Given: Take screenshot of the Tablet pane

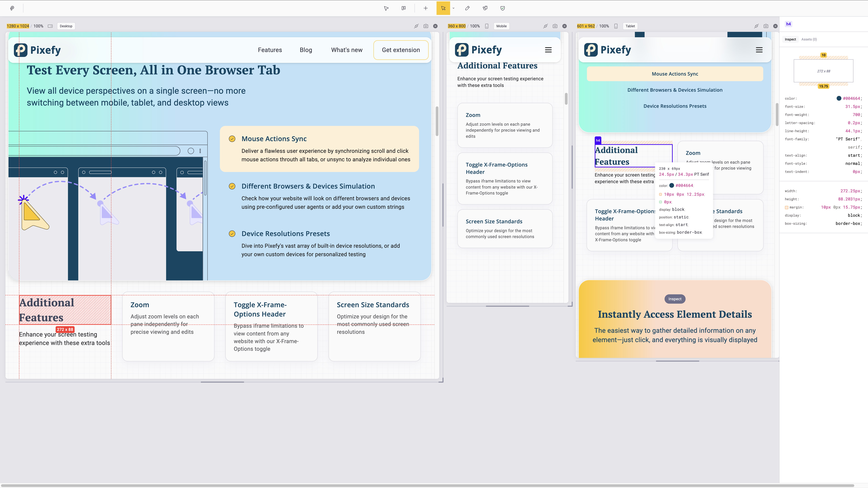Looking at the screenshot, I should coord(766,26).
